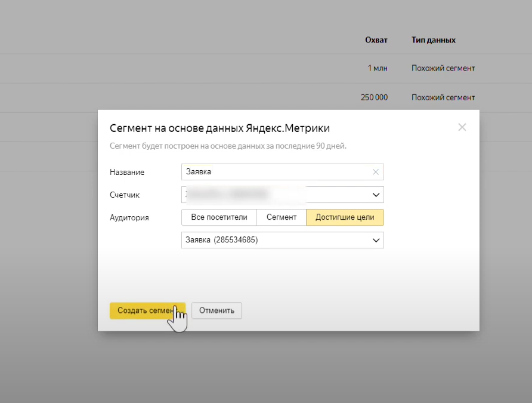Click Похожий сегмент in 250 000 row
Screen dimensions: 532x403
[x=443, y=97]
